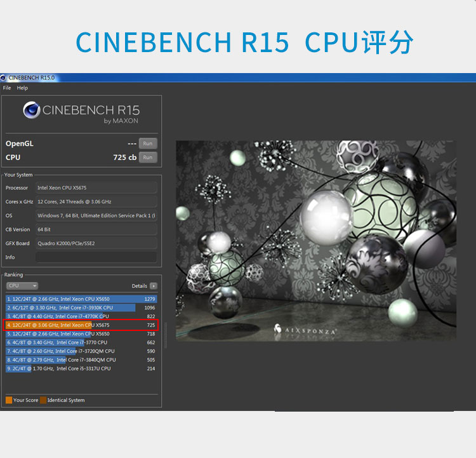Click the Processor field Intel Xeon X5675
This screenshot has height=458, width=476.
[x=96, y=188]
